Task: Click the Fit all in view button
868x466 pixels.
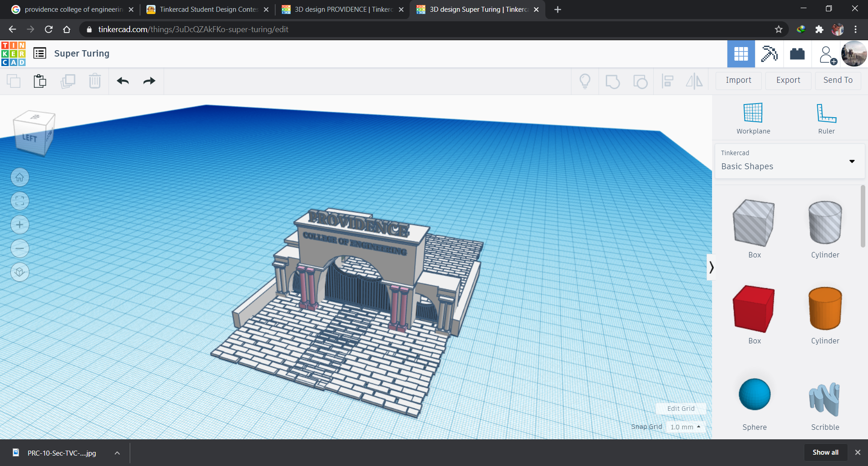Action: point(20,201)
